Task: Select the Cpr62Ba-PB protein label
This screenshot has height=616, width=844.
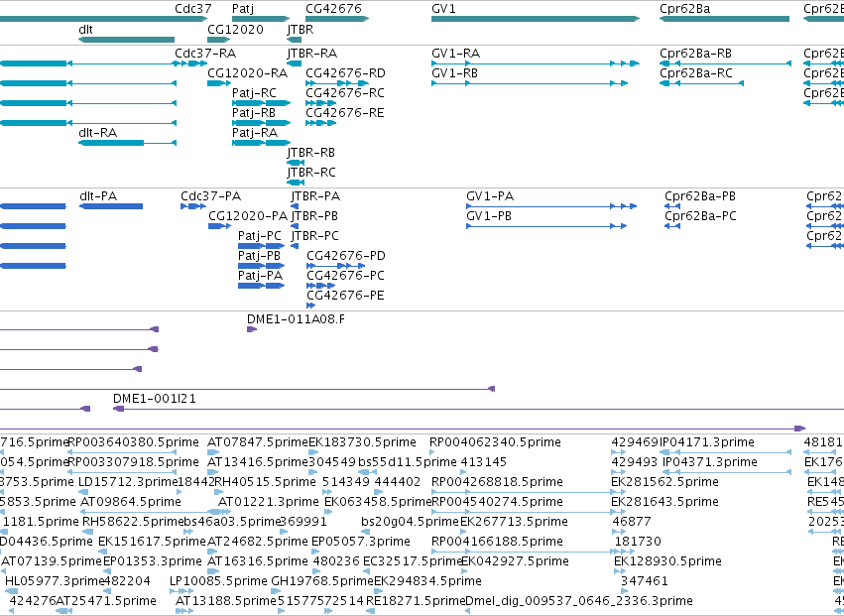Action: pos(700,196)
